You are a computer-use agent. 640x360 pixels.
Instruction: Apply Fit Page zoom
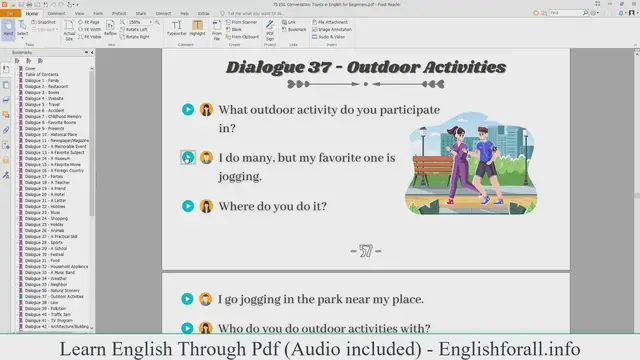89,22
